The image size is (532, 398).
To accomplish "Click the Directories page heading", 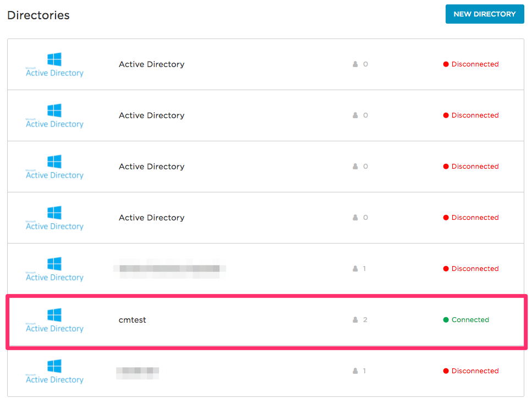I will click(38, 15).
